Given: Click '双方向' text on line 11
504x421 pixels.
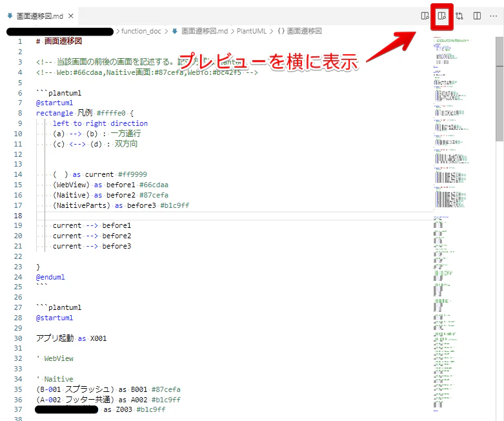Looking at the screenshot, I should (x=126, y=144).
